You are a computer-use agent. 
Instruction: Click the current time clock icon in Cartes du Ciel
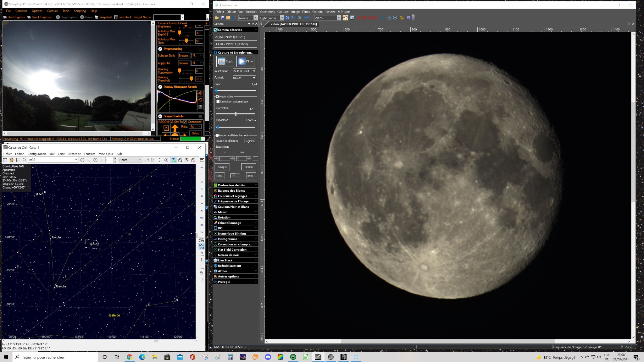point(95,160)
